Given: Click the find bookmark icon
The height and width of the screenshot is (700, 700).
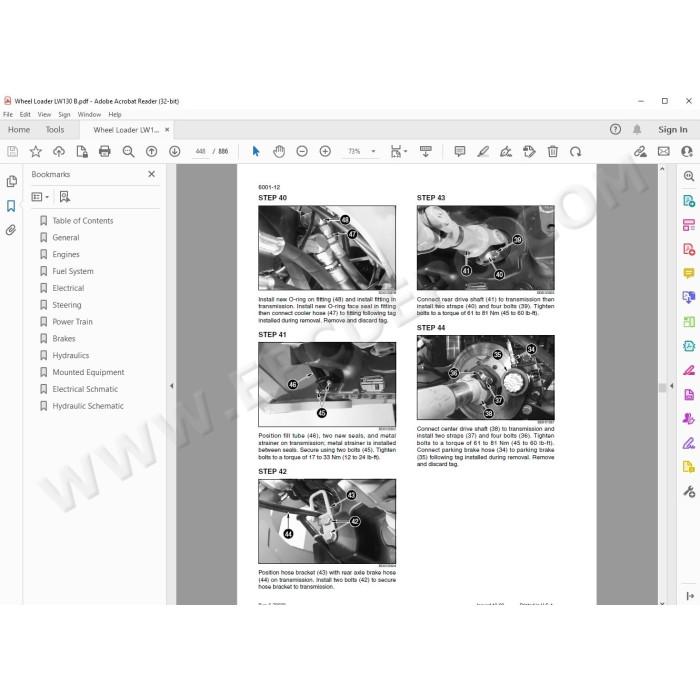Looking at the screenshot, I should tap(65, 197).
